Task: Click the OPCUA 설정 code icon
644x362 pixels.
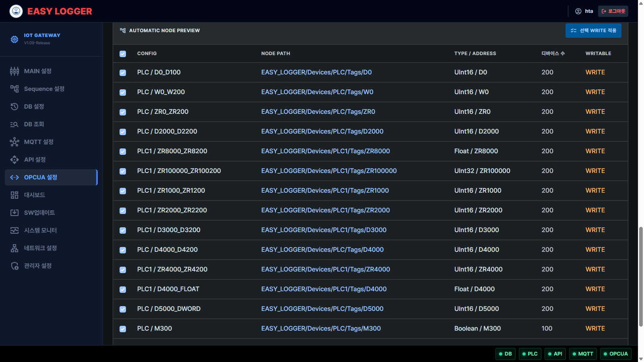Action: tap(14, 177)
